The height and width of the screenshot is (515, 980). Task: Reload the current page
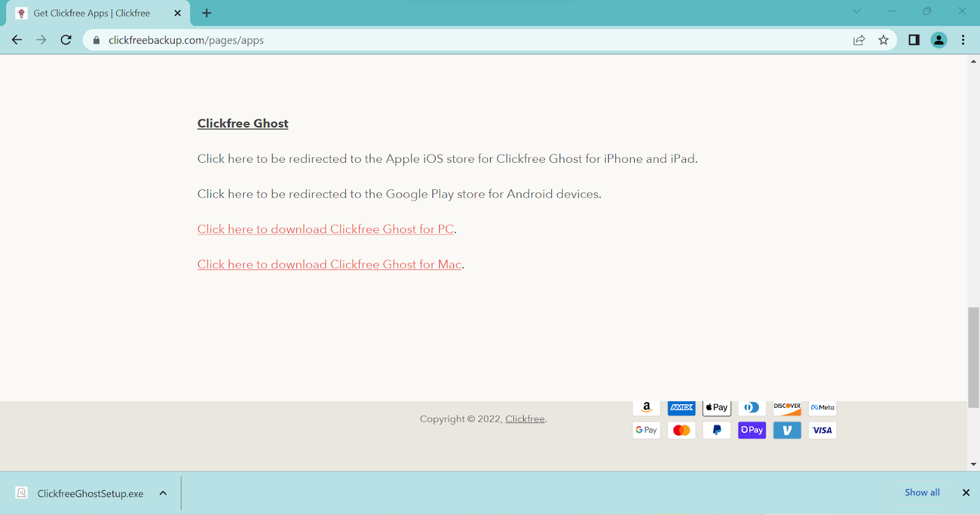pos(66,40)
